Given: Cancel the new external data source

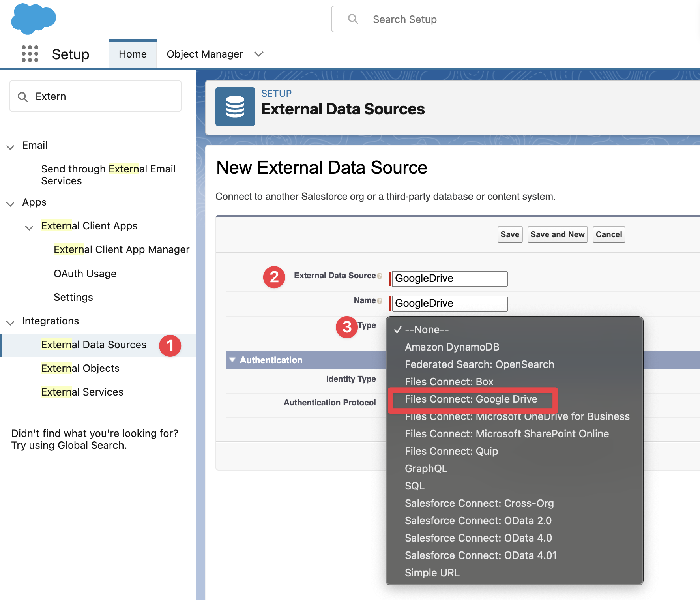Looking at the screenshot, I should (608, 234).
